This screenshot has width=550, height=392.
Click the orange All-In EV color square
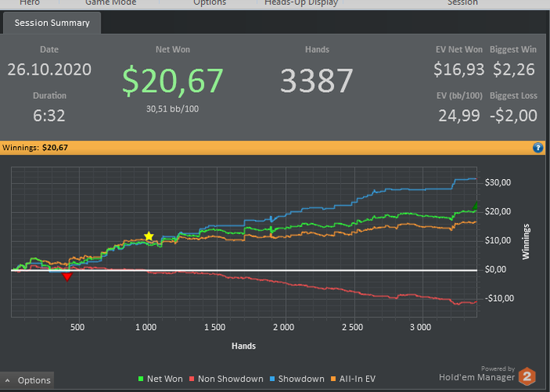pos(333,379)
